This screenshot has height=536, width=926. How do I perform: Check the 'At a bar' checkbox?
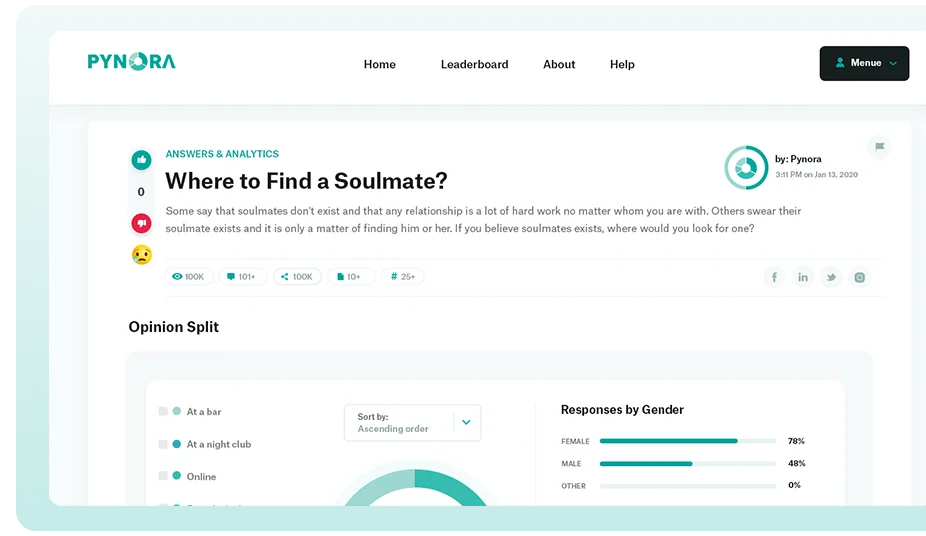click(x=163, y=411)
